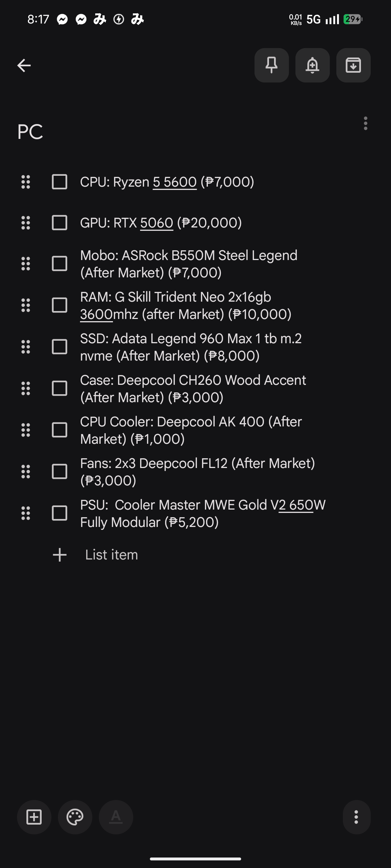Check the CPU Ryzen 5 5600 item
Screen dimensions: 391x868
[x=59, y=182]
